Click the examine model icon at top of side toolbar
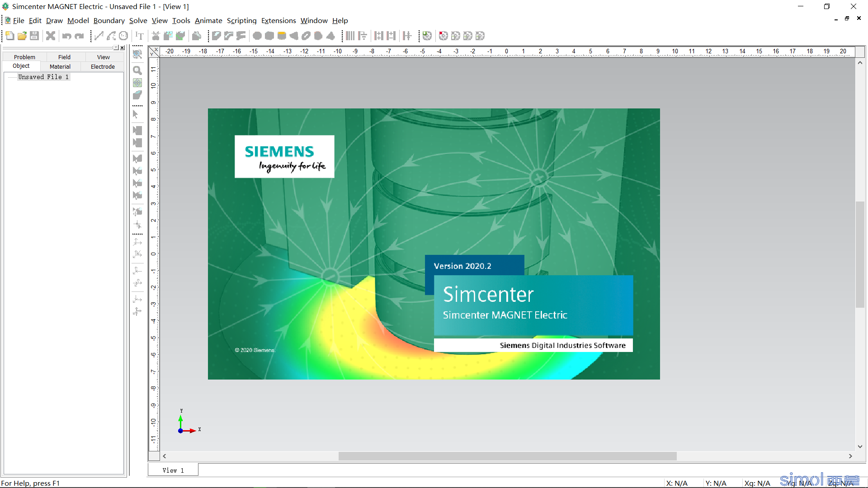The image size is (868, 488). click(x=137, y=54)
